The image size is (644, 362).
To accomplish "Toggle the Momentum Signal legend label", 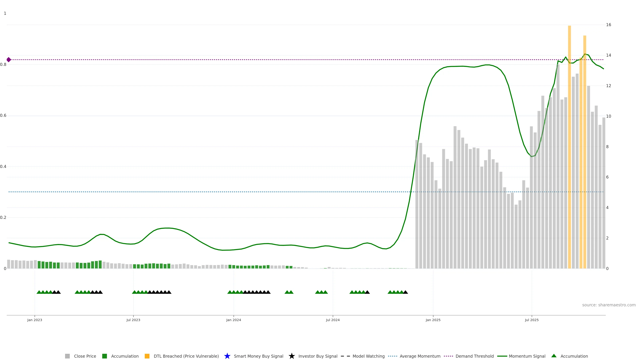I will [527, 356].
